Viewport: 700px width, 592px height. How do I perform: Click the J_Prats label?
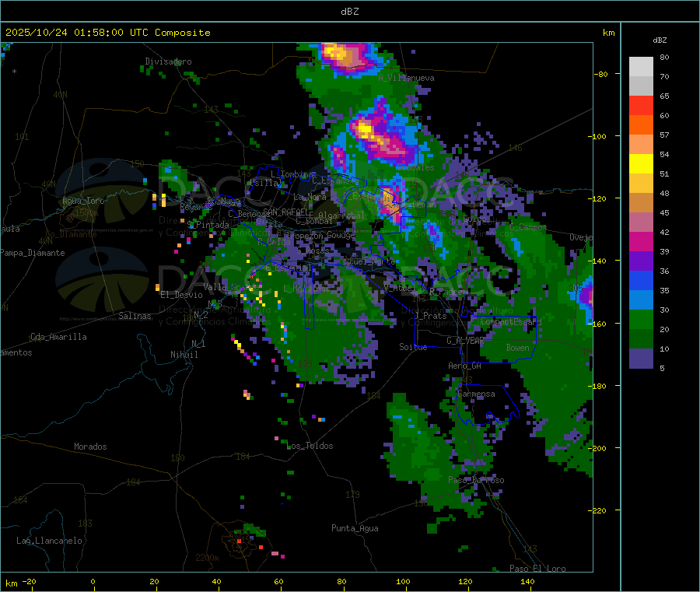[430, 316]
